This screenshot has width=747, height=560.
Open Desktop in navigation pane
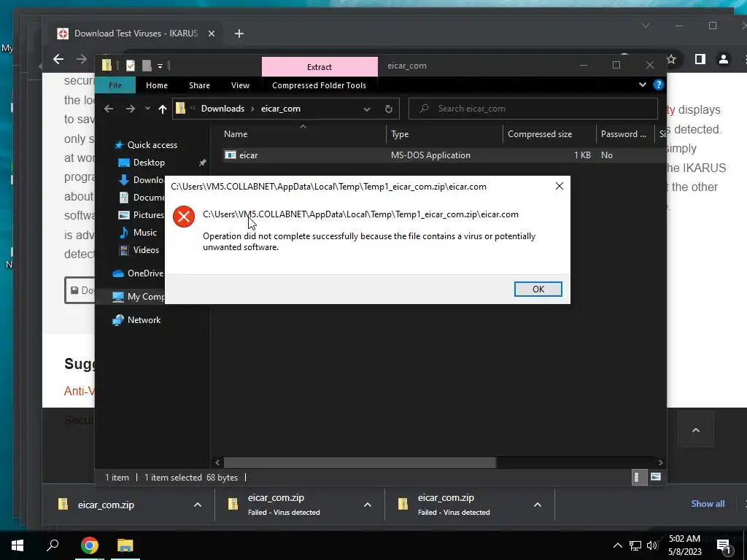pyautogui.click(x=149, y=163)
